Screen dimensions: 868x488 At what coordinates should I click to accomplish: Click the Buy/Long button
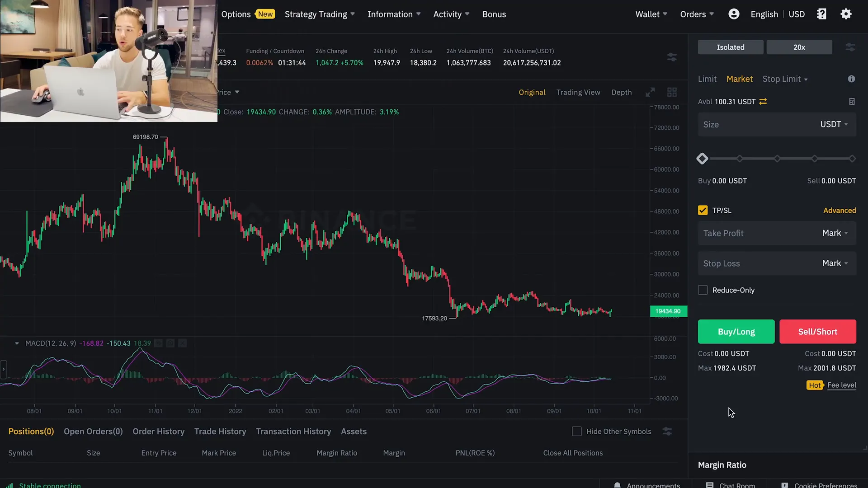point(736,331)
